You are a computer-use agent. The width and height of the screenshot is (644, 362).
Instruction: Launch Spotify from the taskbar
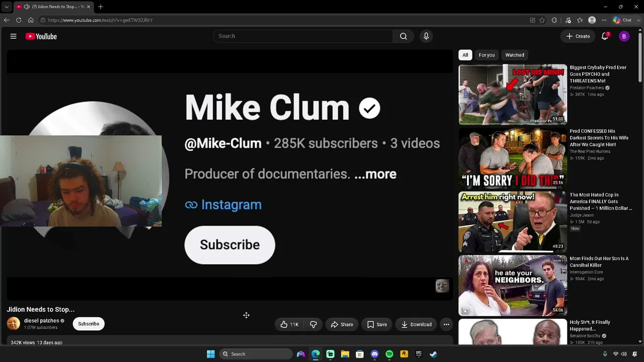tap(389, 354)
